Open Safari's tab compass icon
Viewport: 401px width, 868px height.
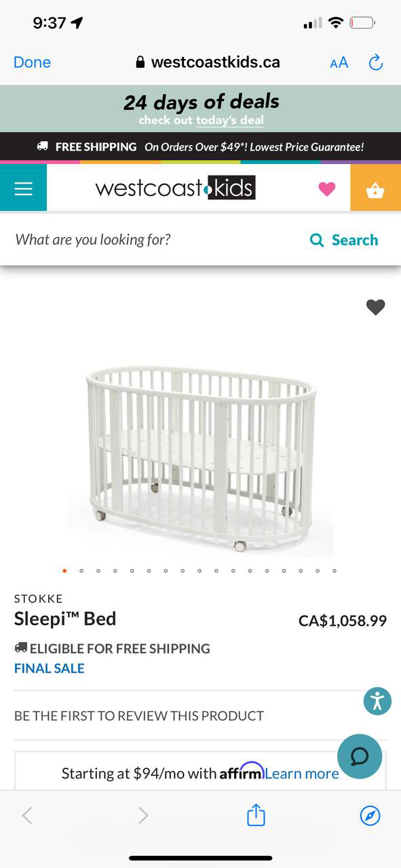pos(370,816)
